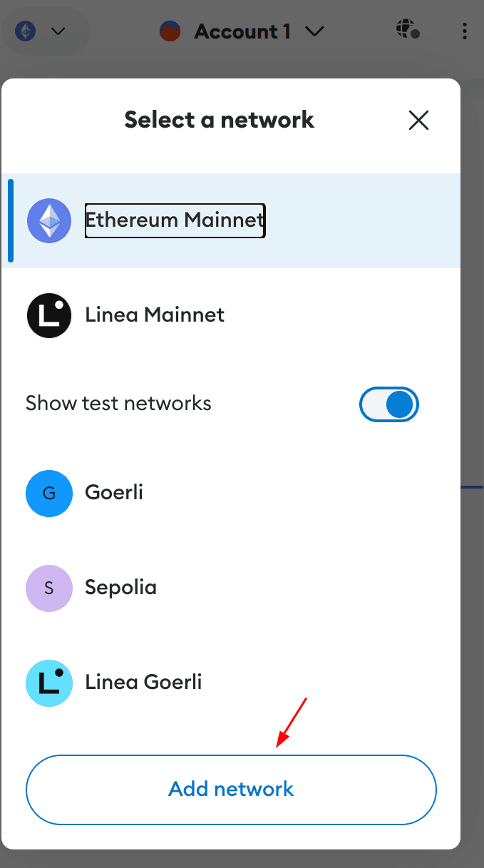Click the Add network button
This screenshot has height=868, width=484.
[231, 789]
